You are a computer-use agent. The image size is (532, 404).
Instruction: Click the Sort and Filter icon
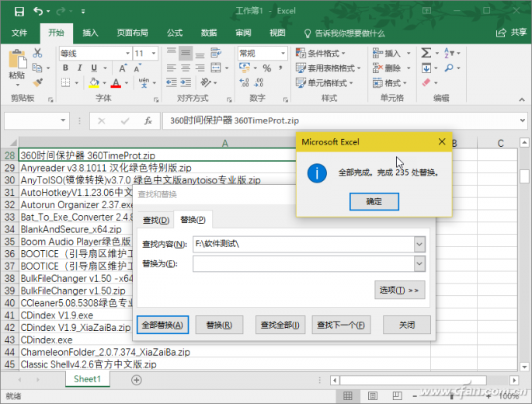coord(449,53)
